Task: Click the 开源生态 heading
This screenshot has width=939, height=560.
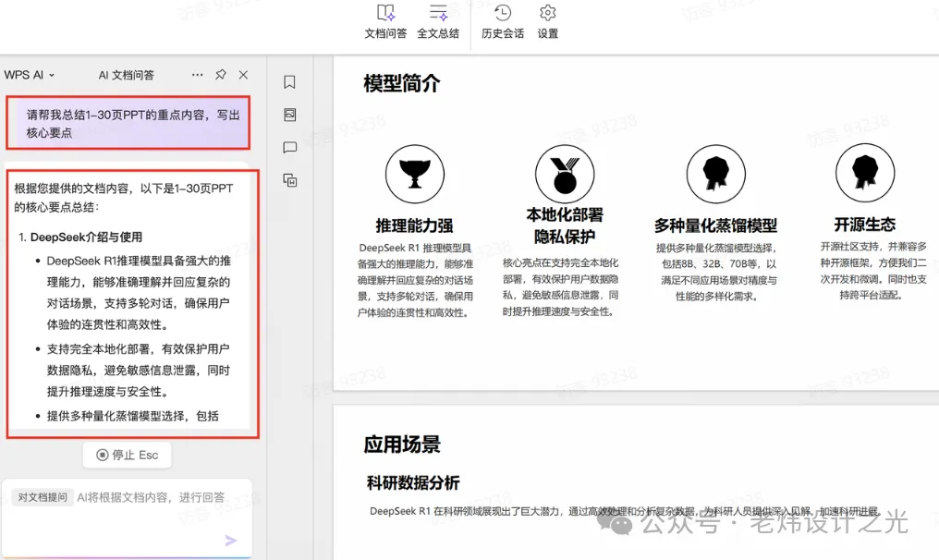Action: [865, 225]
